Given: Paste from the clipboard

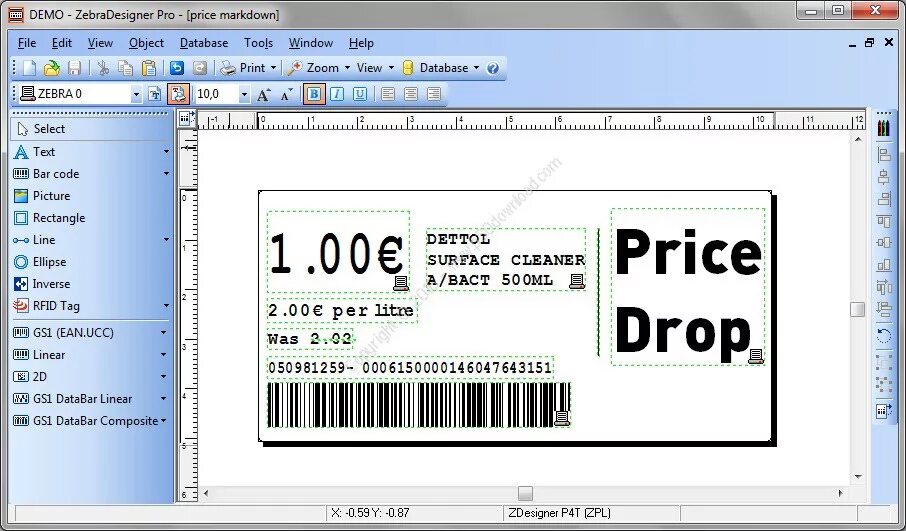Looking at the screenshot, I should (148, 68).
